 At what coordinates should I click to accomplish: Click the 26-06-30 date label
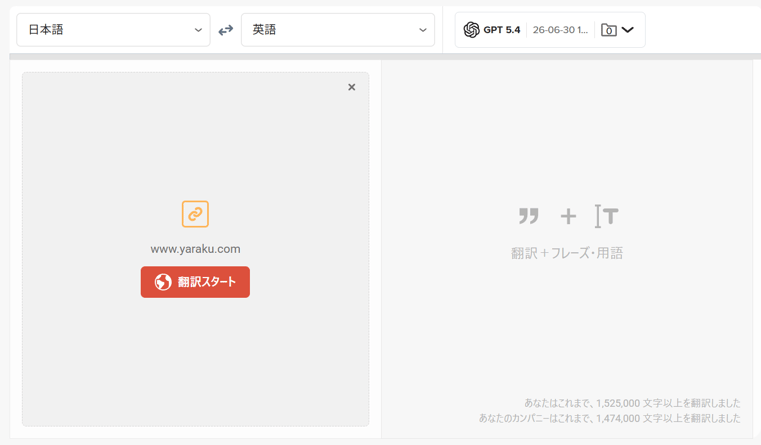560,30
